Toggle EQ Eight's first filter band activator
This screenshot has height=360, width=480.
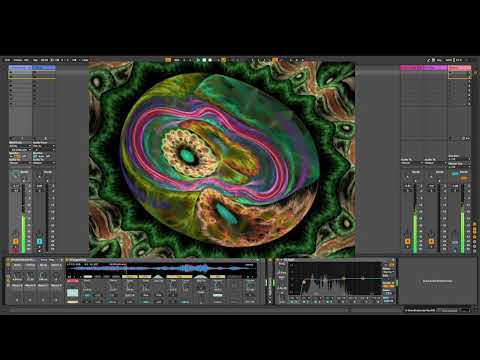point(292,302)
